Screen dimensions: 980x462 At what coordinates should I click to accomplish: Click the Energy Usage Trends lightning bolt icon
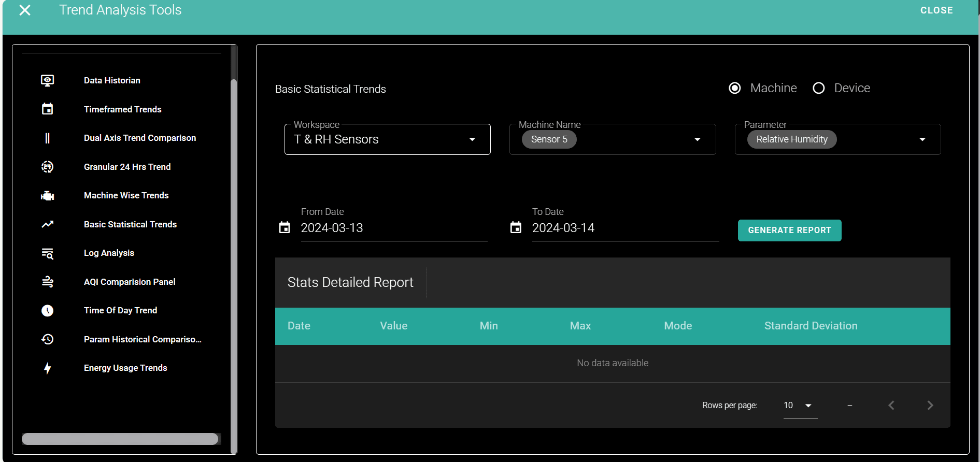tap(47, 368)
